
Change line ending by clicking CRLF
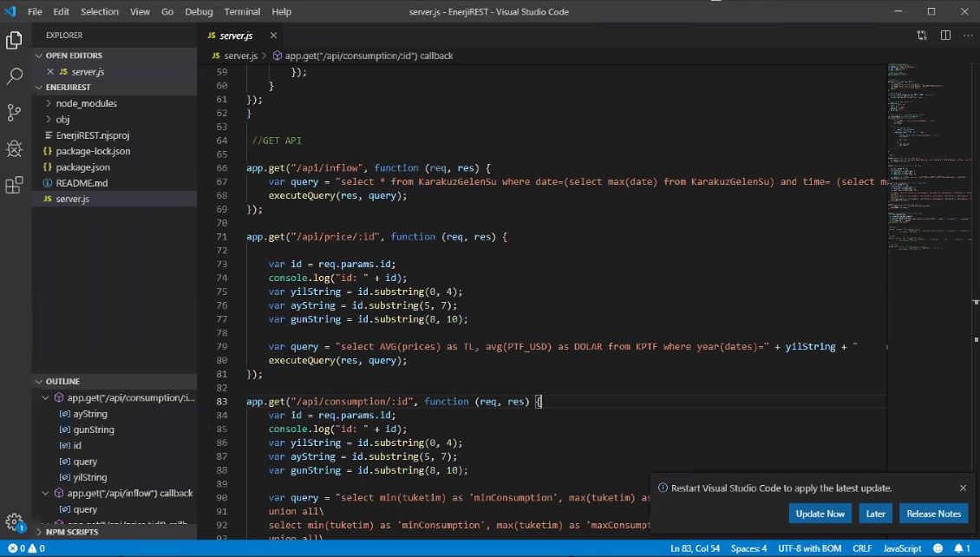pyautogui.click(x=862, y=548)
